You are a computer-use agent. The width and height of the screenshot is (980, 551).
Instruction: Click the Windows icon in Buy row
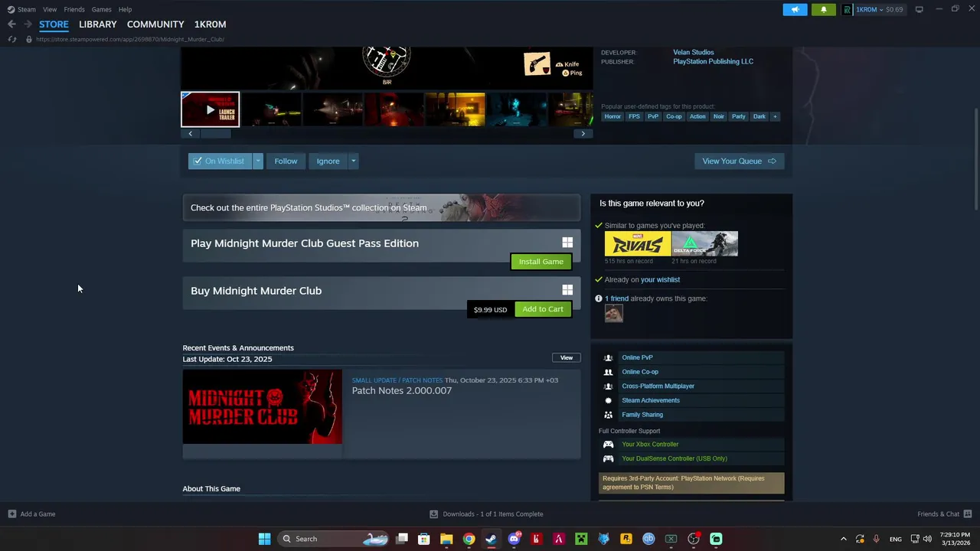(567, 290)
